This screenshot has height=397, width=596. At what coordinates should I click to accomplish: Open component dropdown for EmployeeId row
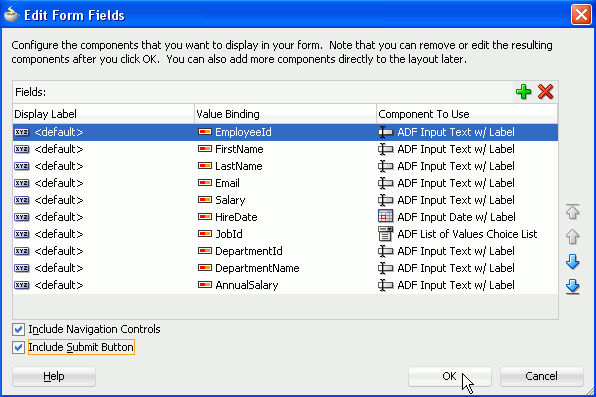tap(467, 132)
